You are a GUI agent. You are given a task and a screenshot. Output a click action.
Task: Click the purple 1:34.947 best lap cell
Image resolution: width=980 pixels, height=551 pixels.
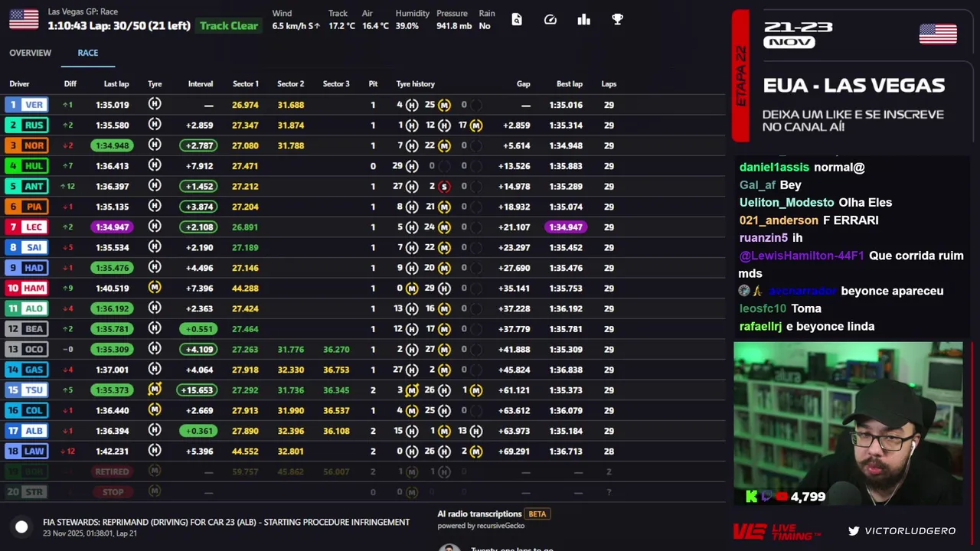pyautogui.click(x=566, y=227)
